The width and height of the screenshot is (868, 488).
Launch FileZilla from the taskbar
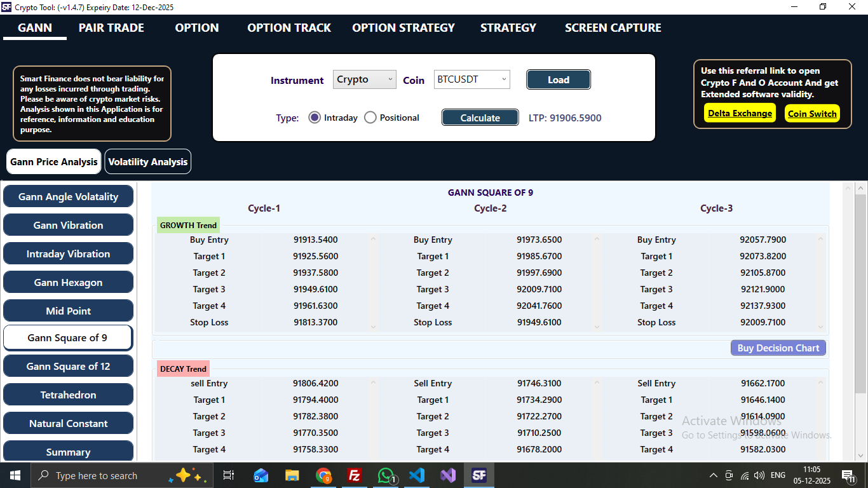pyautogui.click(x=354, y=475)
